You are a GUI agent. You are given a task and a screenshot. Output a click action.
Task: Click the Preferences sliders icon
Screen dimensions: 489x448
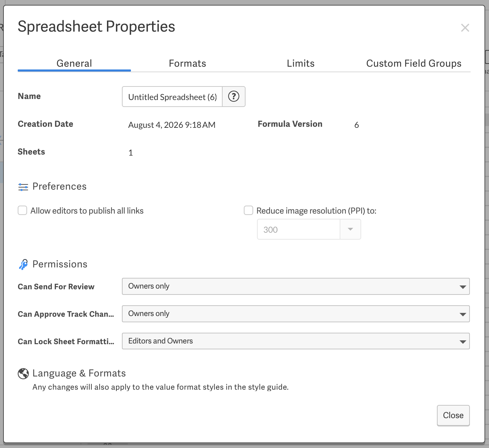[x=23, y=187]
